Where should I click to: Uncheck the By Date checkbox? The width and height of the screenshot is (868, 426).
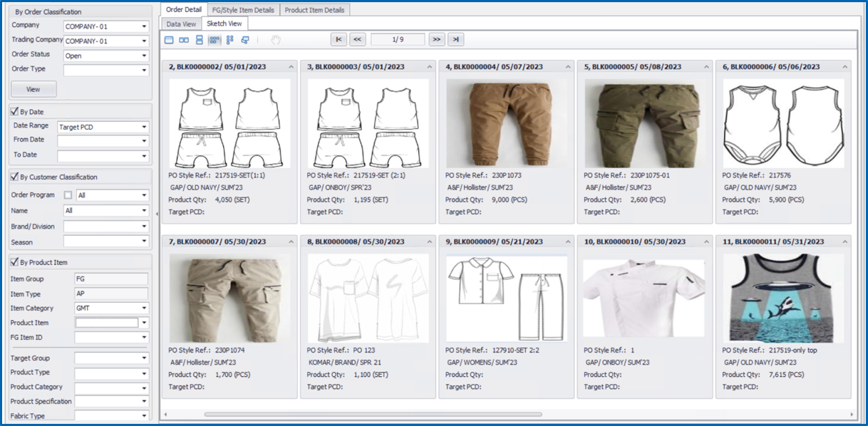(x=14, y=112)
